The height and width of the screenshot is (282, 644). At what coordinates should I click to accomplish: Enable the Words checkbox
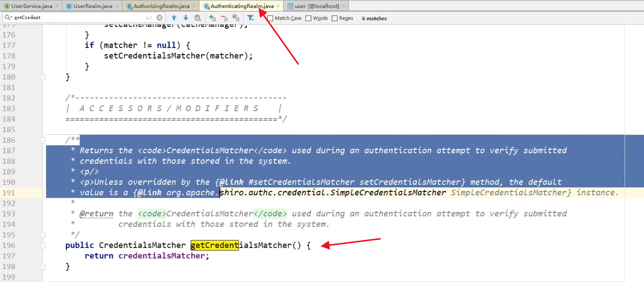coord(308,18)
